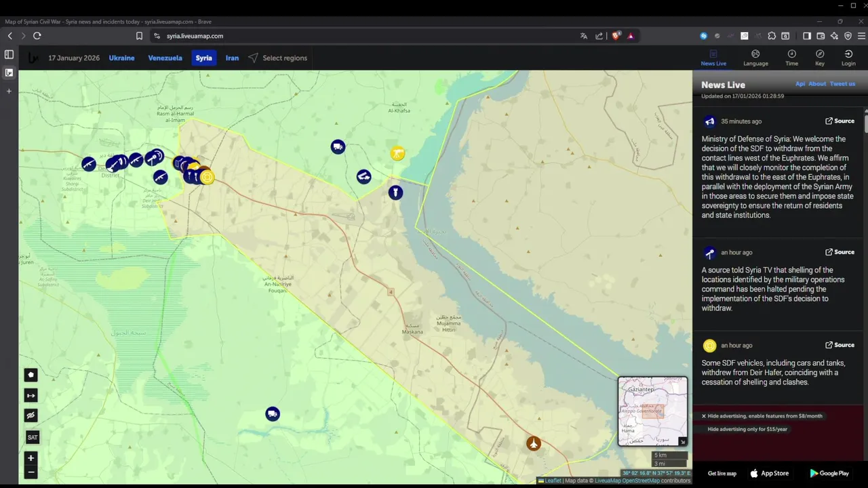Zoom in with the plus button
Image resolution: width=868 pixels, height=488 pixels.
[x=31, y=458]
